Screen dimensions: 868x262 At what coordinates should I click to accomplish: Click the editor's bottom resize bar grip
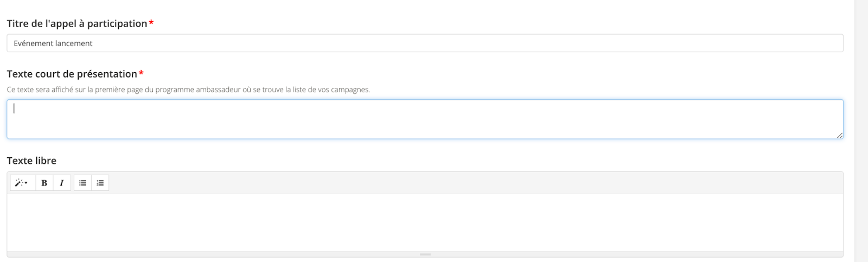tap(425, 254)
